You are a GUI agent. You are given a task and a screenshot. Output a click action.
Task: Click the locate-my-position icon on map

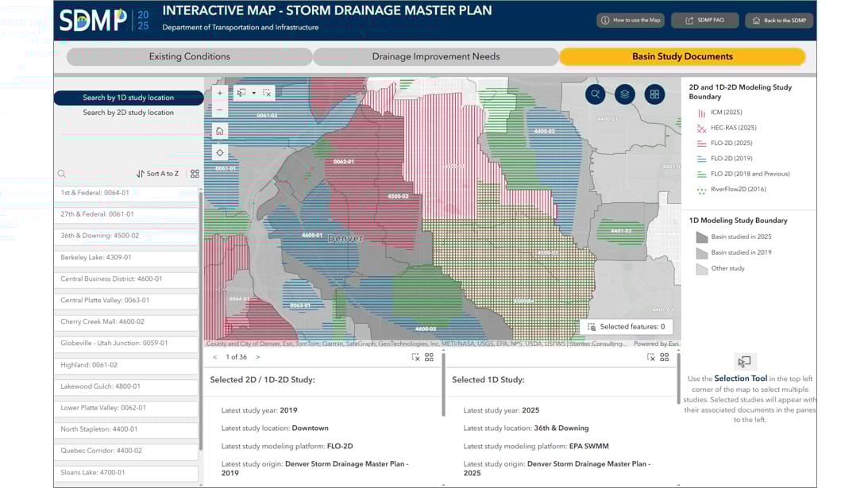pos(220,152)
